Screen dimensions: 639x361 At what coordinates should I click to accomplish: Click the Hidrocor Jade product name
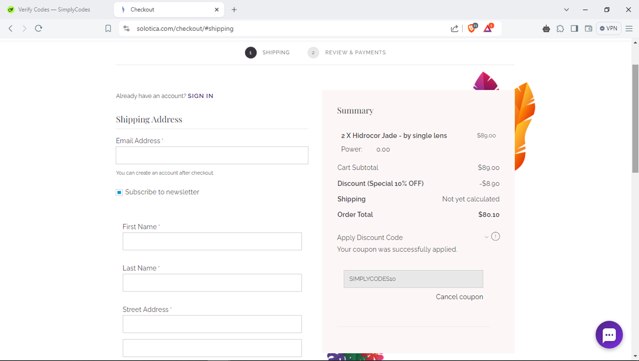pyautogui.click(x=394, y=136)
